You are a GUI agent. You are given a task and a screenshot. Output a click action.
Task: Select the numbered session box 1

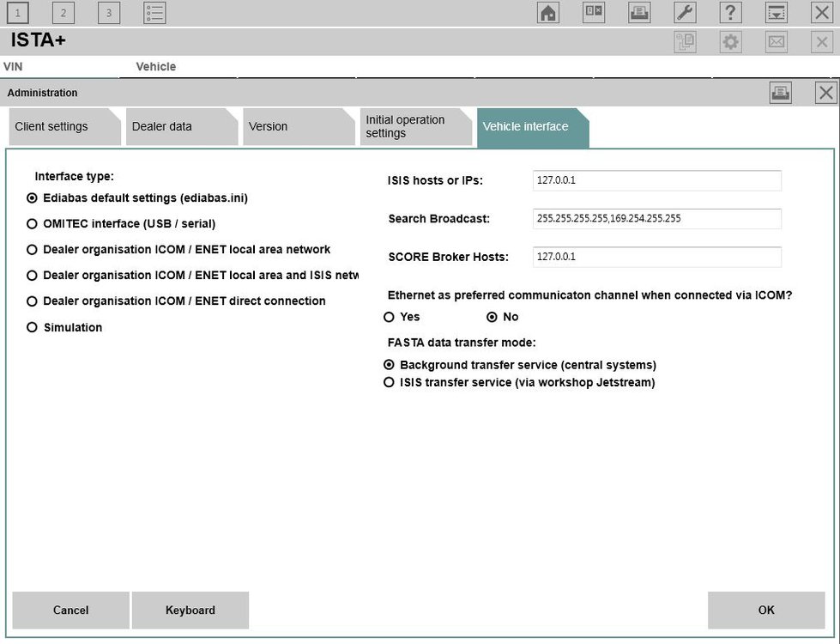[x=17, y=13]
